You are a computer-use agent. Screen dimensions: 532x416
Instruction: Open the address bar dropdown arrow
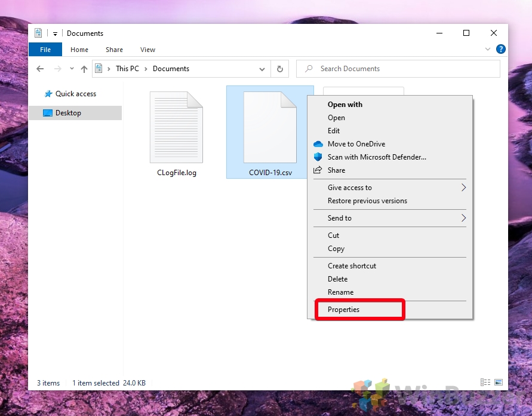coord(262,69)
